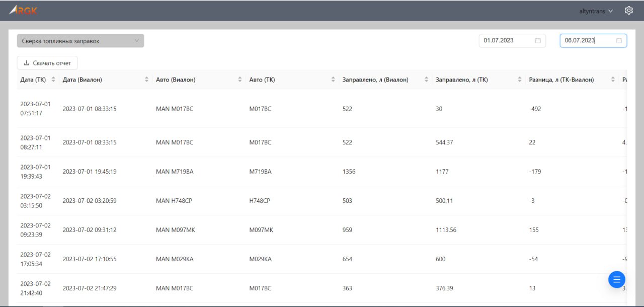Click Виалон date 2023-07-02 09:31:12

pyautogui.click(x=90, y=230)
